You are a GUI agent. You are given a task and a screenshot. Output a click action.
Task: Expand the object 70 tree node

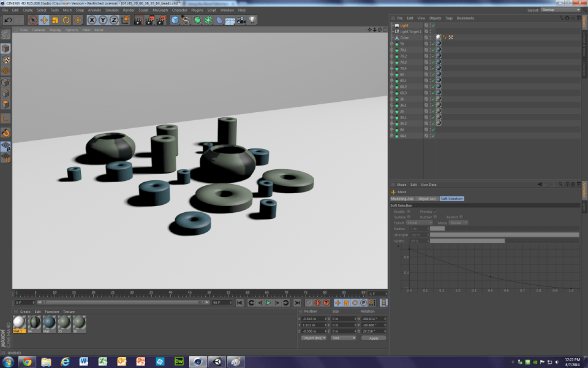pyautogui.click(x=392, y=44)
